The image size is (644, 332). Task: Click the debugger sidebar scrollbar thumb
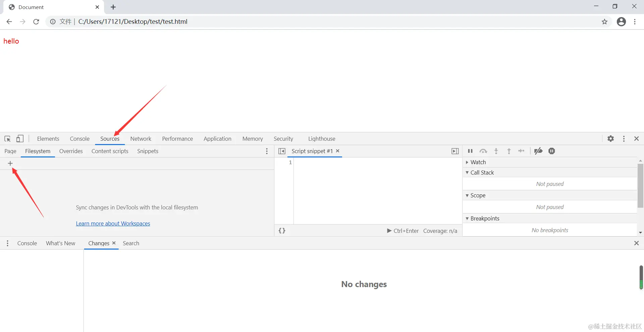(x=640, y=185)
